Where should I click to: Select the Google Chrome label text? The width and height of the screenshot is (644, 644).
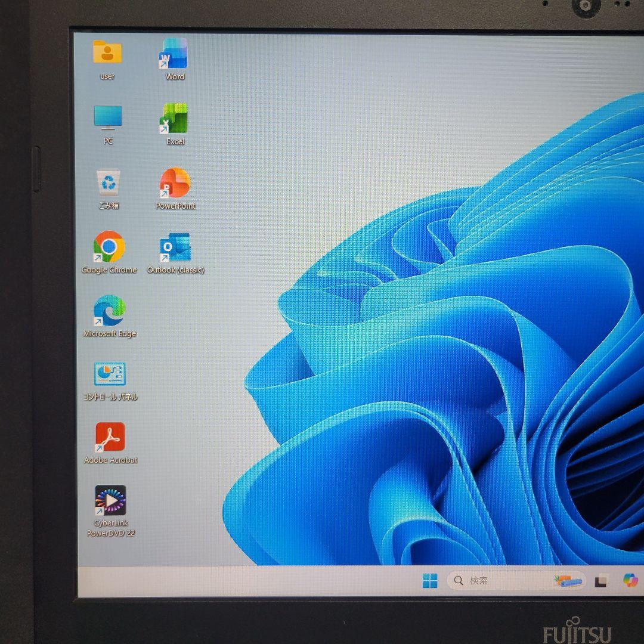pyautogui.click(x=109, y=270)
